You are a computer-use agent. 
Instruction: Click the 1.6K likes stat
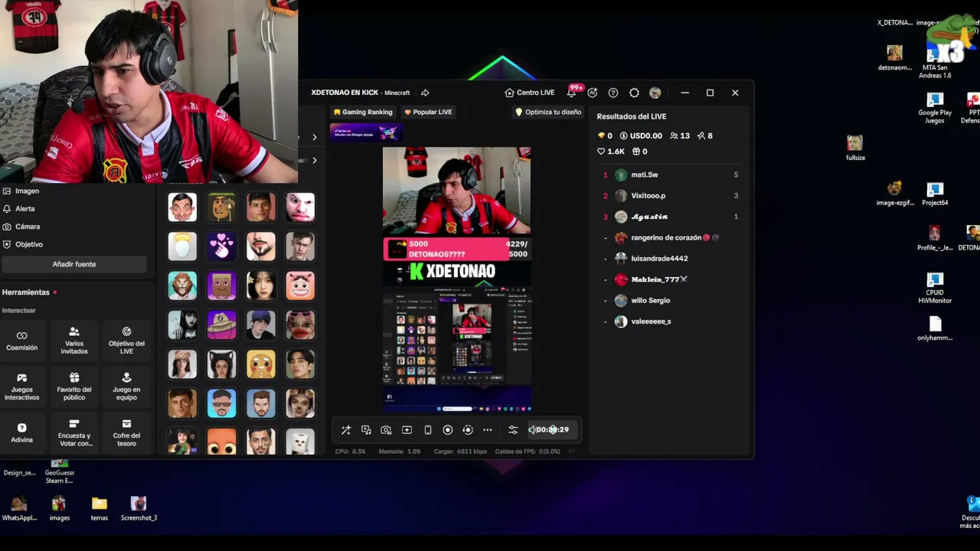coord(611,152)
